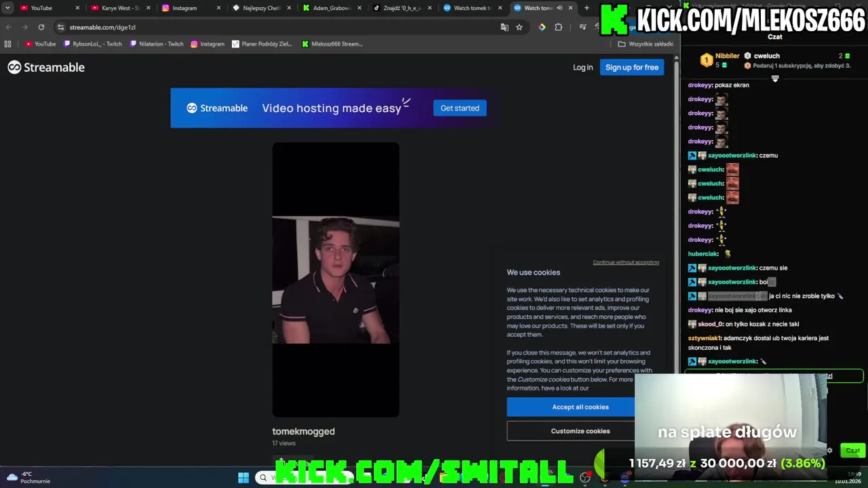Click username sztywniak1 in chat
Screen dimensions: 868x488
[x=705, y=338]
